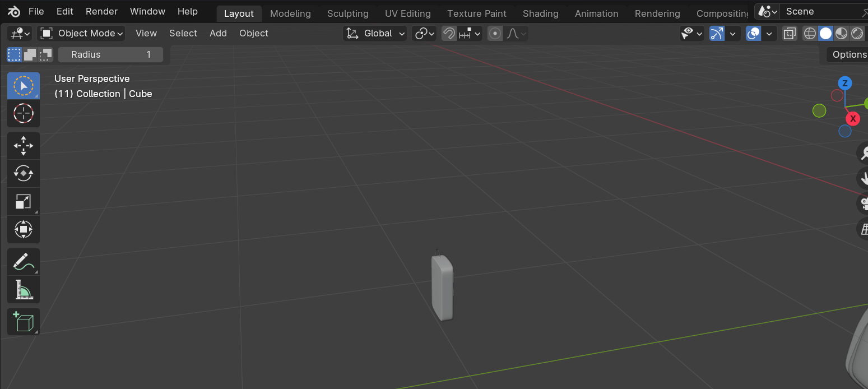Select the Scale tool
This screenshot has height=389, width=868.
point(23,201)
